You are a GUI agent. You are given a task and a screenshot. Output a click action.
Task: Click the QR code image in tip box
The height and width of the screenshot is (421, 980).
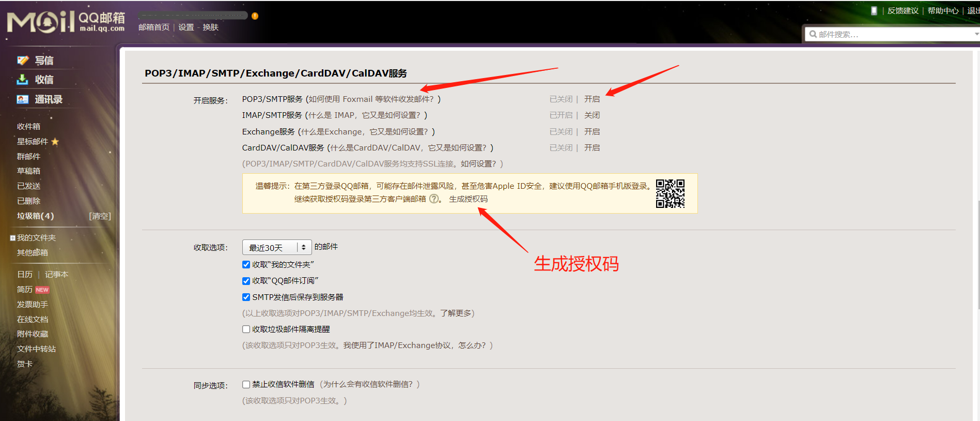(x=670, y=193)
